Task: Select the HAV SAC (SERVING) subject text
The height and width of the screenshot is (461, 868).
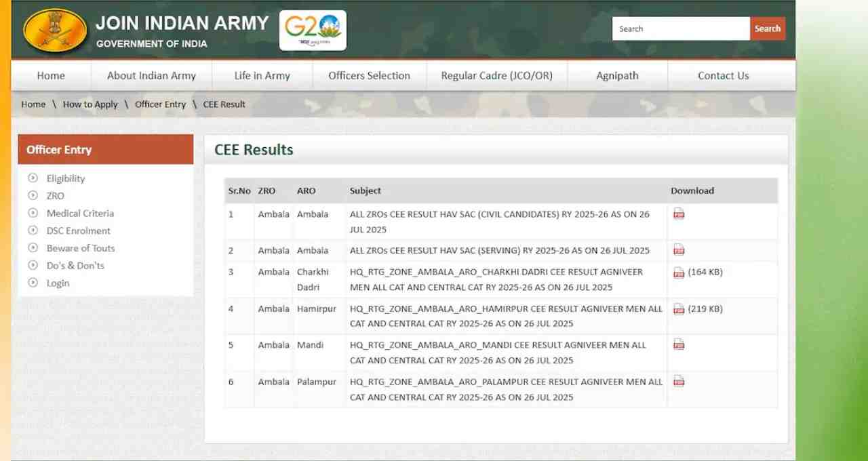Action: (500, 251)
